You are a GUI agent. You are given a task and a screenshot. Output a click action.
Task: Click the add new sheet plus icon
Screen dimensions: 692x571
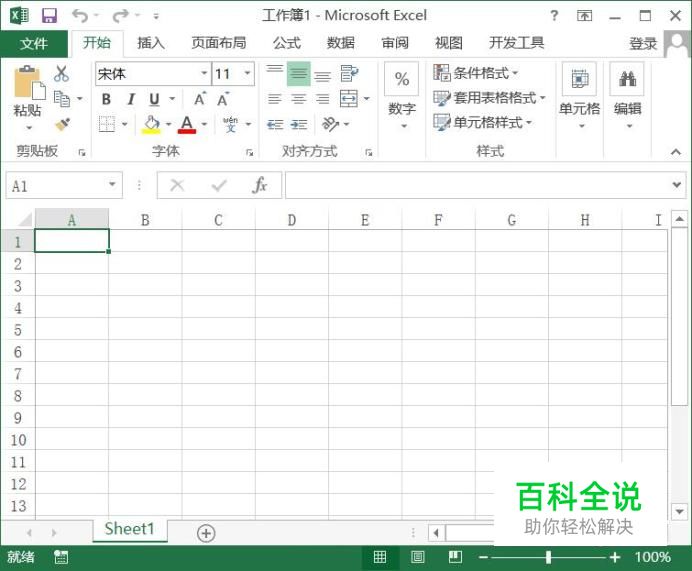pyautogui.click(x=206, y=533)
